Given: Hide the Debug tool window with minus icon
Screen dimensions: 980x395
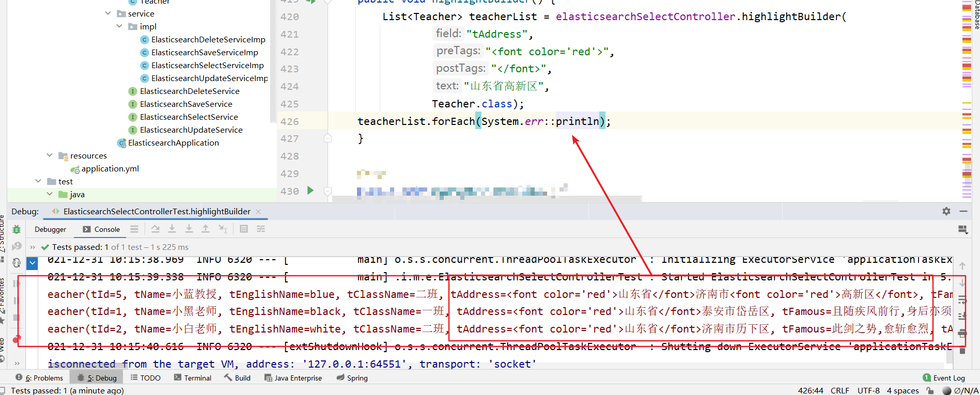Looking at the screenshot, I should 963,211.
